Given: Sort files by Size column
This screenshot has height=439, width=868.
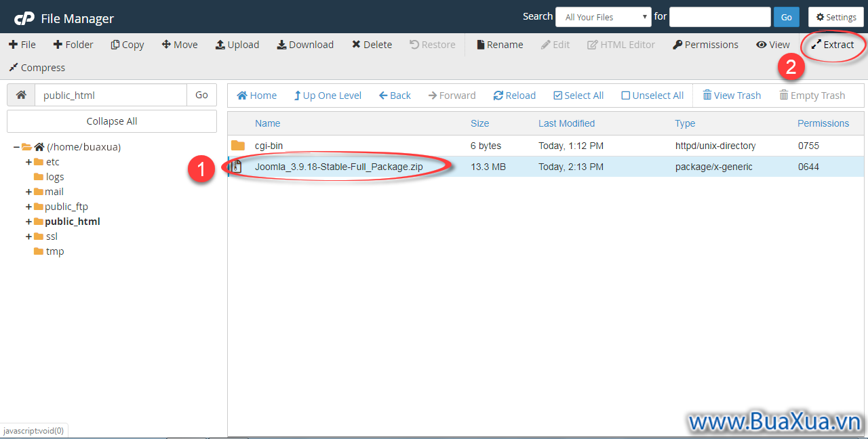Looking at the screenshot, I should (x=479, y=123).
